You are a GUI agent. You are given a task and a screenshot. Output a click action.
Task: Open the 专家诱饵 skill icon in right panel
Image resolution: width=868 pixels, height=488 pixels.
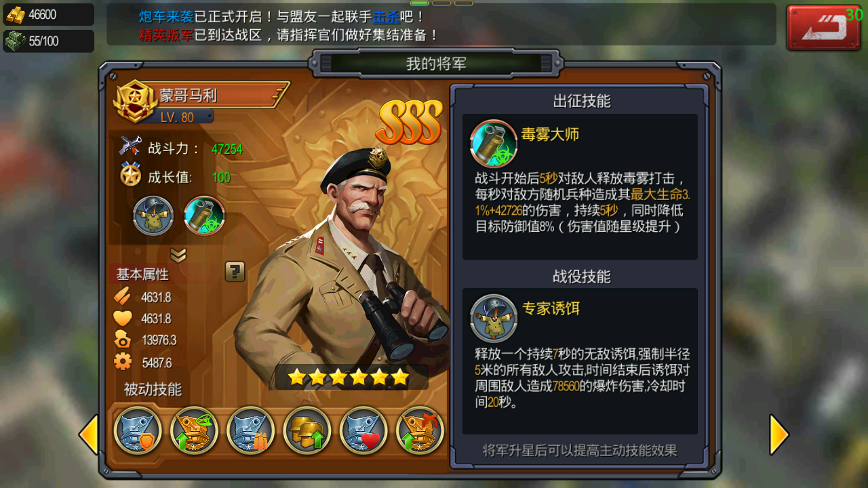coord(494,318)
